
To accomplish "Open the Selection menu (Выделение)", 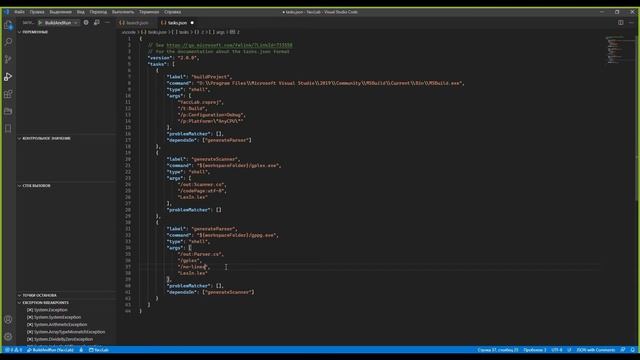I will 60,12.
